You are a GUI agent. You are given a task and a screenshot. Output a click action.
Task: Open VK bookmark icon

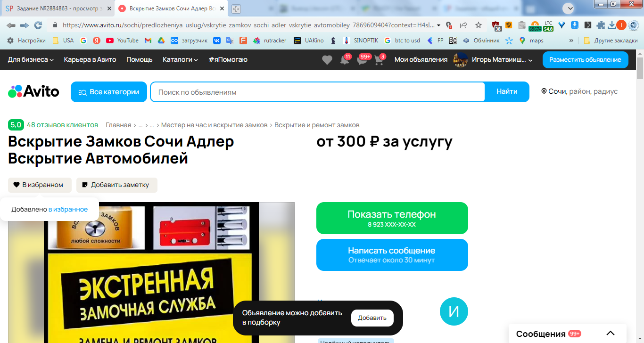click(217, 41)
